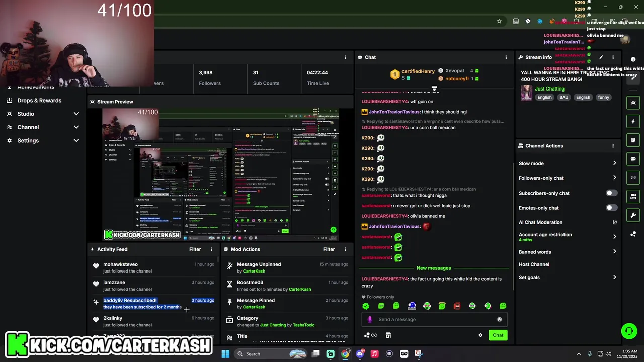
Task: Click the document notes sidebar button
Action: [x=633, y=140]
